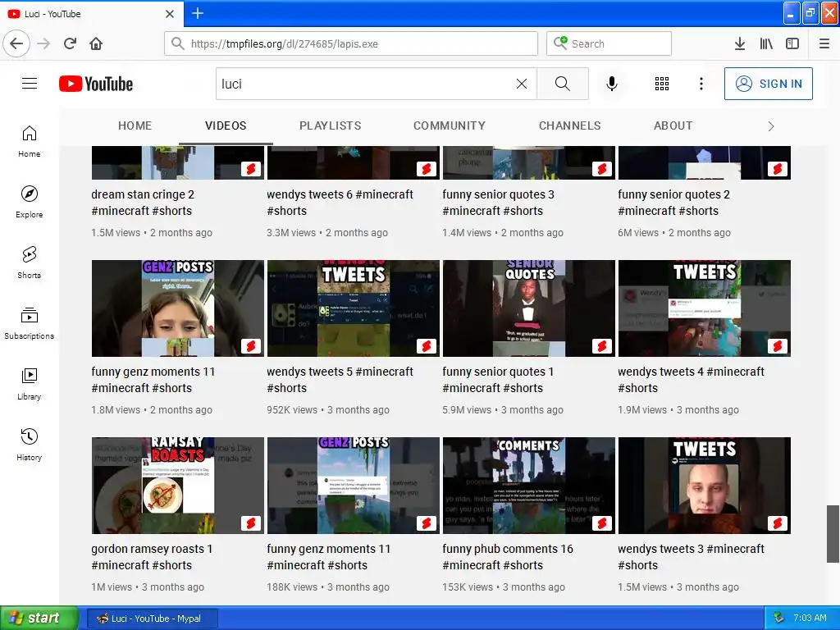
Task: Start voice search with microphone icon
Action: (x=612, y=84)
